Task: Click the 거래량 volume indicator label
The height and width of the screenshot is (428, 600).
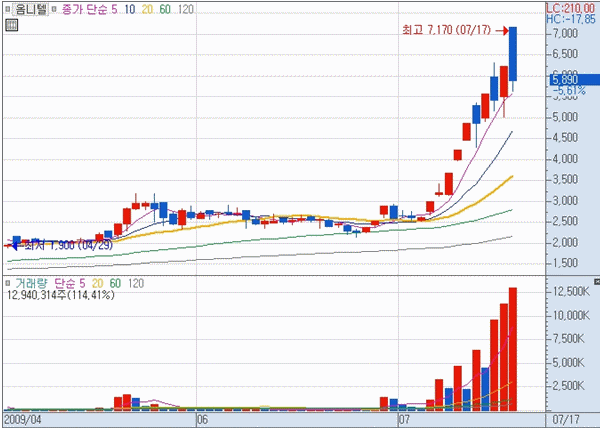Action: (x=31, y=284)
